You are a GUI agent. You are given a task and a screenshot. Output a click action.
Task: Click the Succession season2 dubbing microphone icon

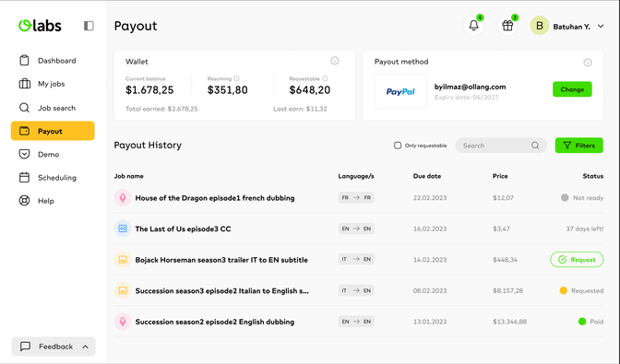(123, 322)
